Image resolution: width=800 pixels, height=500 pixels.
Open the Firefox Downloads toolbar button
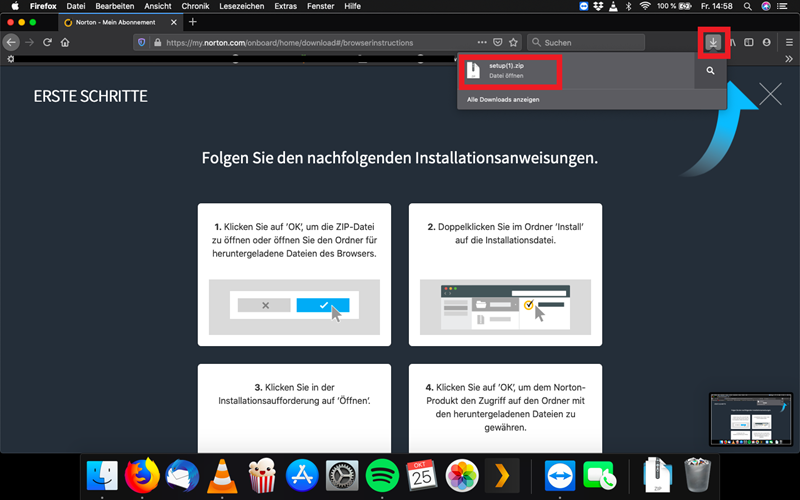[713, 42]
